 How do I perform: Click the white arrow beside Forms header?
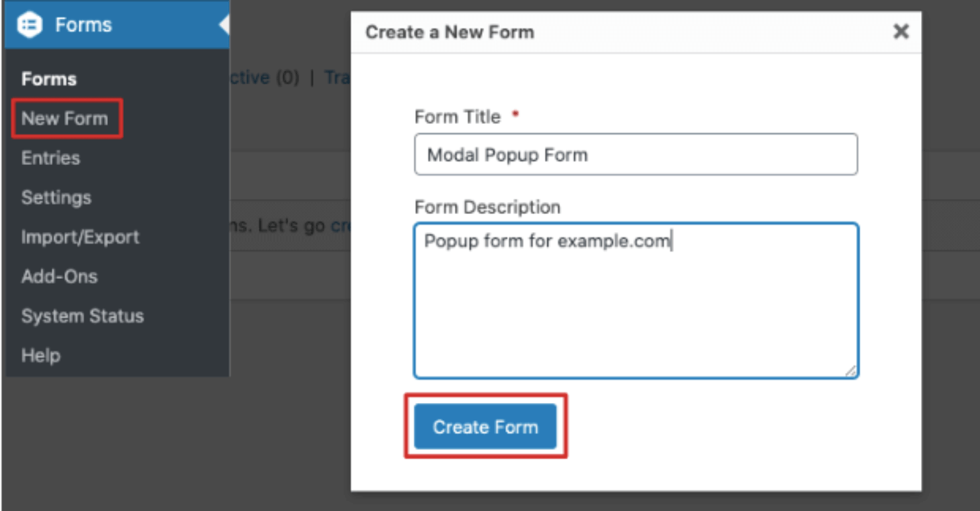pos(224,25)
